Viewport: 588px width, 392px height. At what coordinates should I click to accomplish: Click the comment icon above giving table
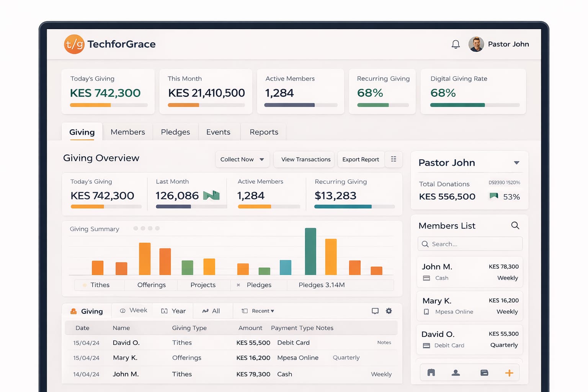tap(375, 311)
